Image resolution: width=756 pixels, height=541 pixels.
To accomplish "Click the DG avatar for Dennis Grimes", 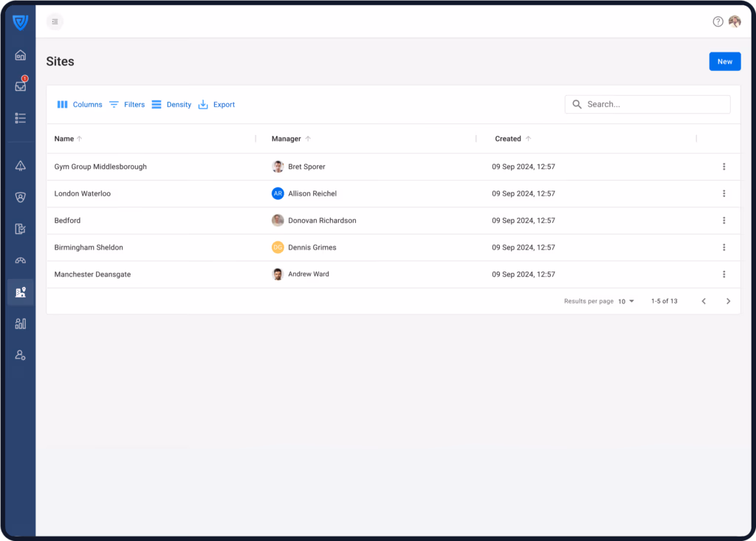I will 278,248.
